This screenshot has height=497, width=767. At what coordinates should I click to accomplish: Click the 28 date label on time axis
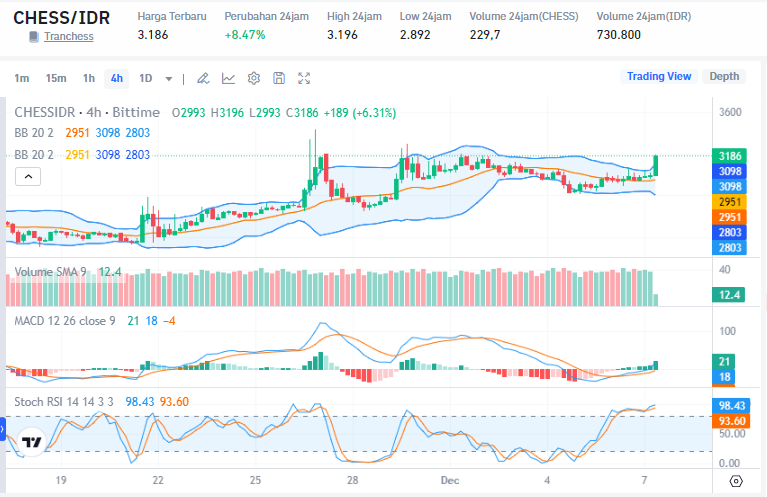pyautogui.click(x=353, y=480)
